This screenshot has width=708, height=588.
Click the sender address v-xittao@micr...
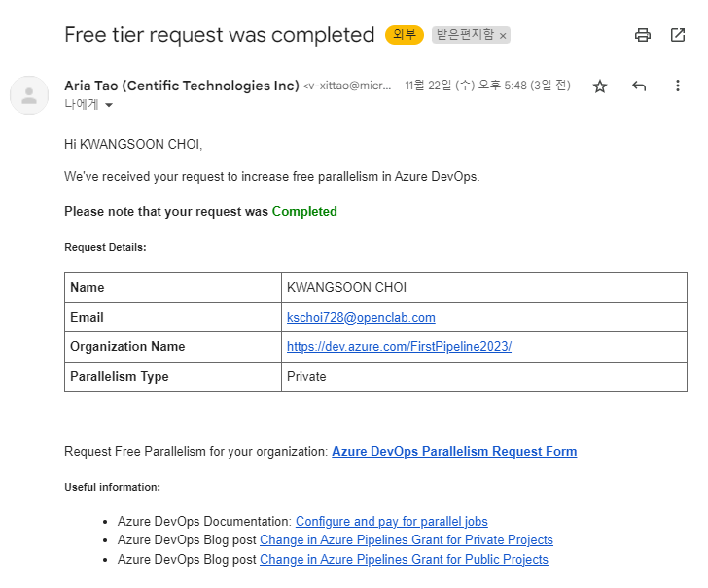tap(347, 86)
